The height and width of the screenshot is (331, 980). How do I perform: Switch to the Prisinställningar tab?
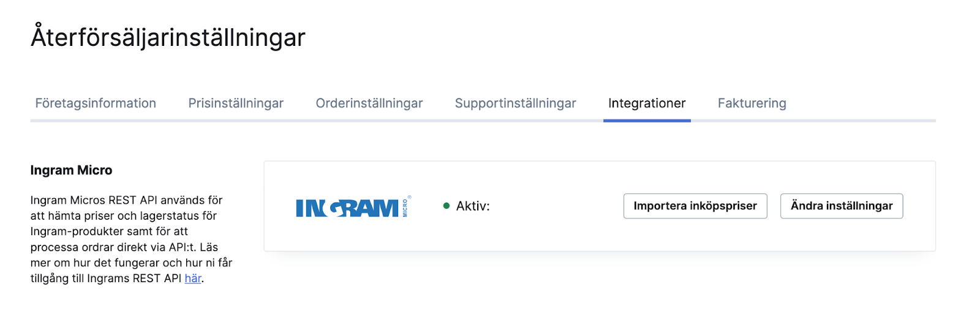click(236, 103)
